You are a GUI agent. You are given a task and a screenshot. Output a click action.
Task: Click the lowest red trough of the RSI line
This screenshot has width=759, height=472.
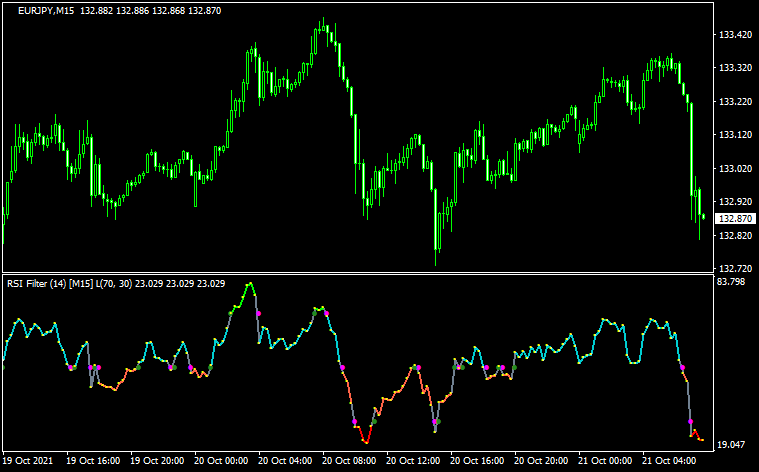(366, 441)
